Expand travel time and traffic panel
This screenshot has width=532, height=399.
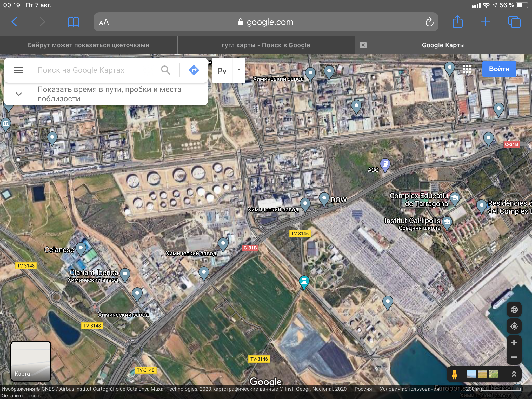(x=19, y=94)
